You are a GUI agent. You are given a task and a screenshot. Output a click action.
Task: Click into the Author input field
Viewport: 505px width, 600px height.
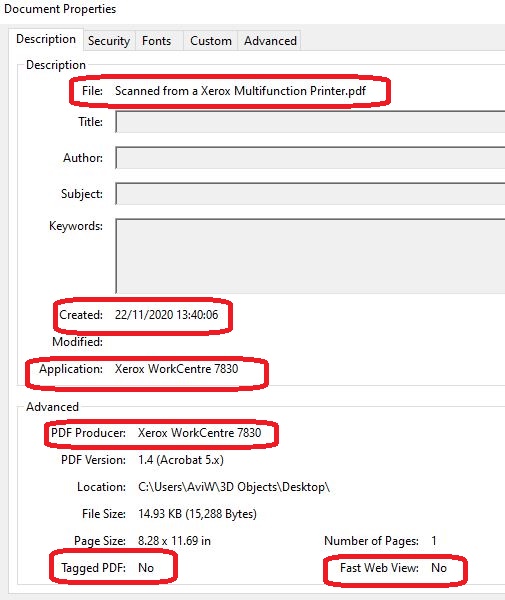click(x=310, y=158)
